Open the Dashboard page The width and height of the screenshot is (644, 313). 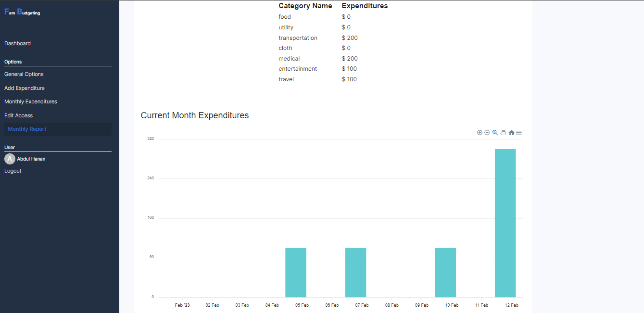tap(17, 43)
